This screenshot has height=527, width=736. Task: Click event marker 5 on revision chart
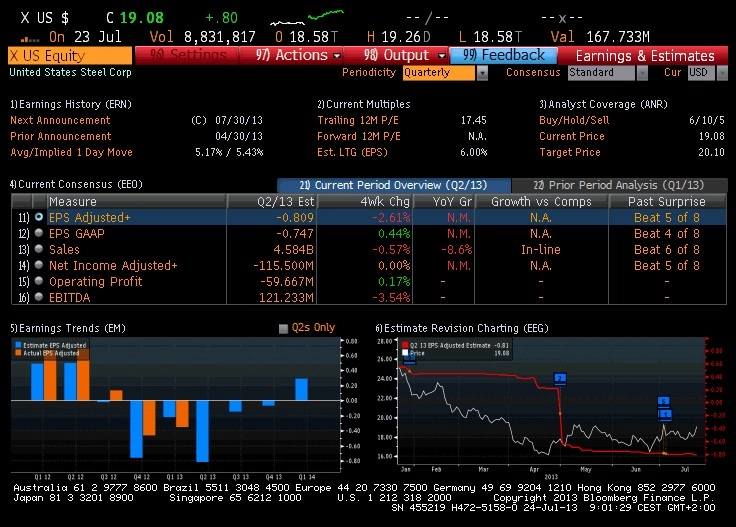point(663,401)
